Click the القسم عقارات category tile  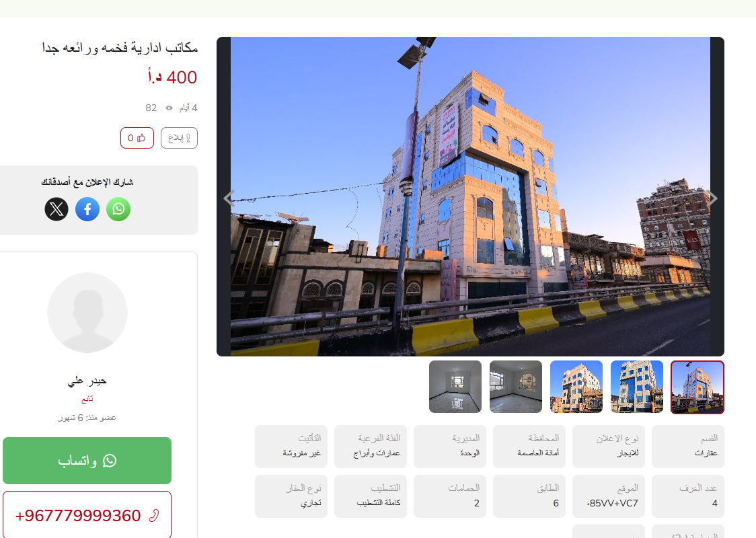(688, 447)
